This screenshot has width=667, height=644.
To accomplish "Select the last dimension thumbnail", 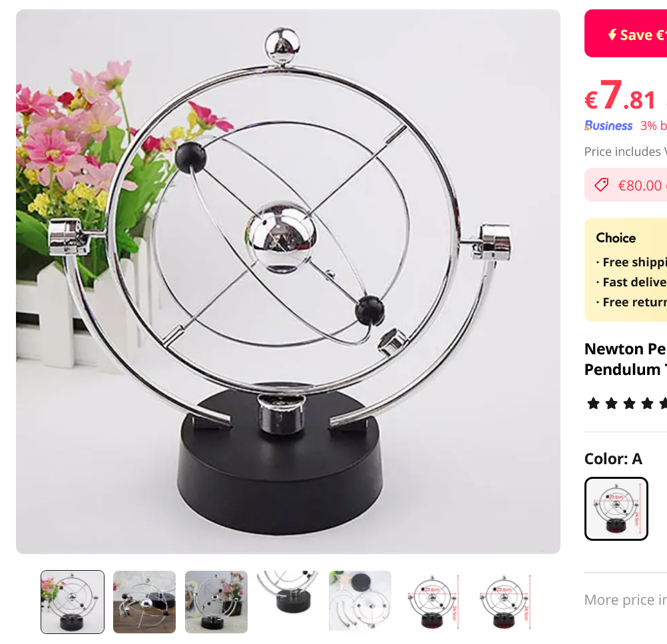I will point(504,602).
